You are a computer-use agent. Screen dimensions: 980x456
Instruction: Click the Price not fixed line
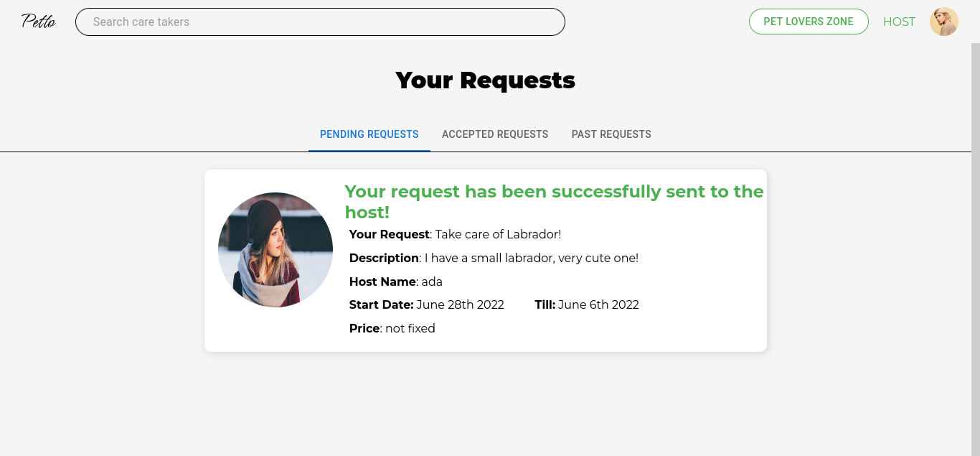(x=392, y=328)
